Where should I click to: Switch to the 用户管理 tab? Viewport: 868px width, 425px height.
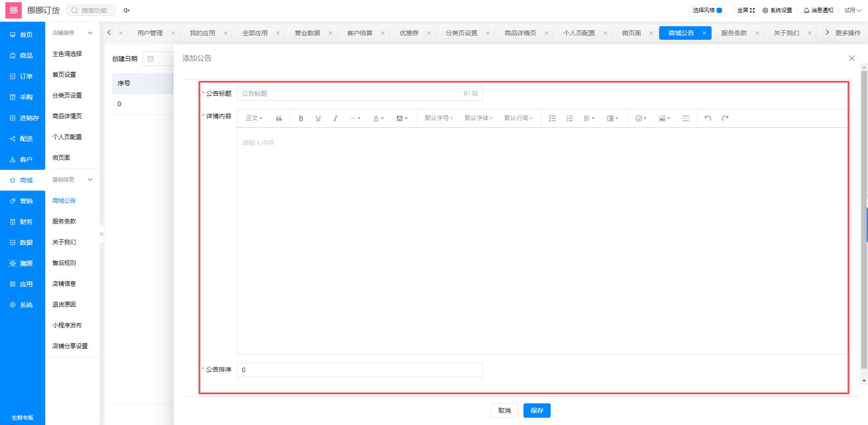(x=150, y=33)
